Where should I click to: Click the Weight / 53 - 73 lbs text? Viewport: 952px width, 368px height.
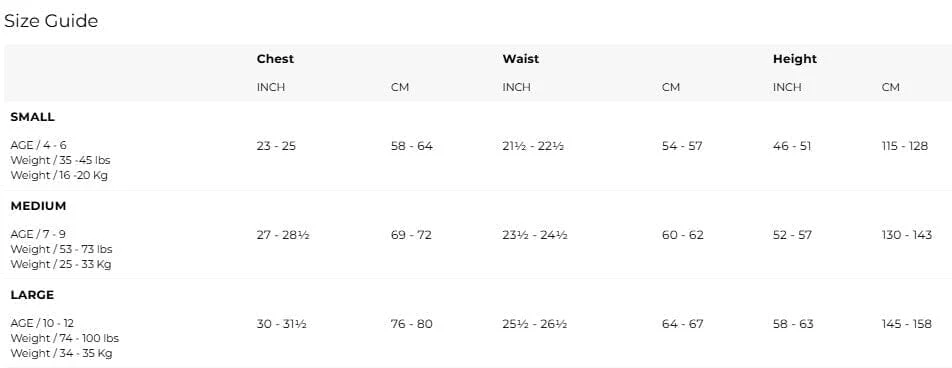[x=61, y=250]
